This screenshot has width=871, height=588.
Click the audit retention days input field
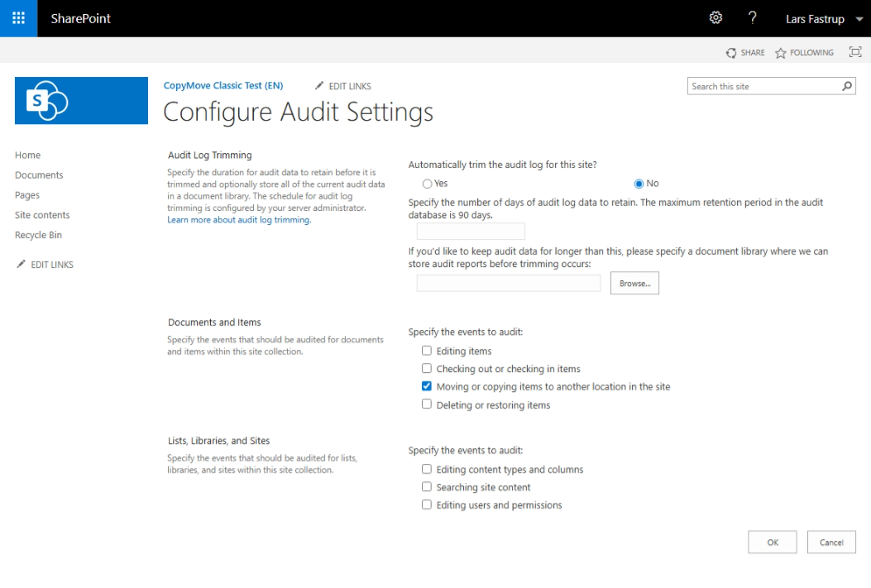pyautogui.click(x=470, y=230)
